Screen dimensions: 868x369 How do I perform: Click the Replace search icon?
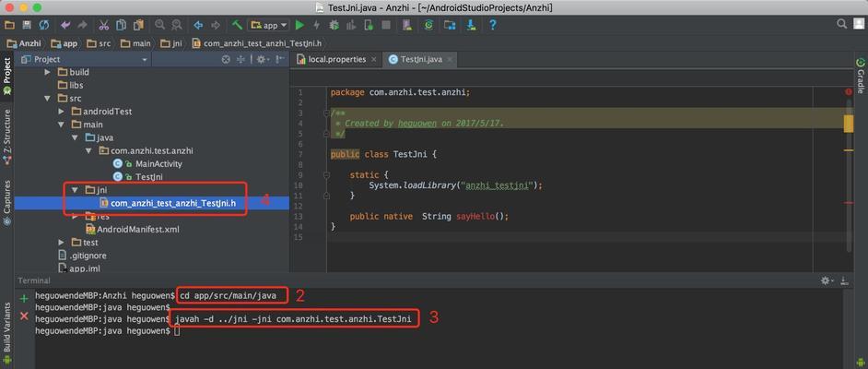(177, 25)
